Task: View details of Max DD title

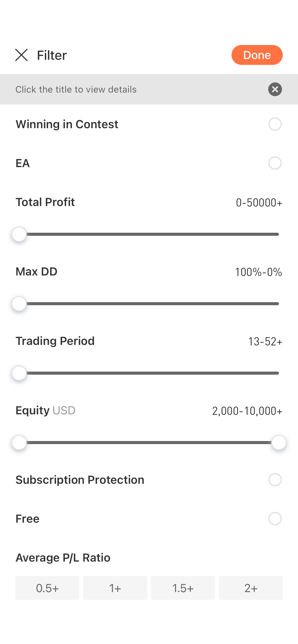Action: tap(36, 272)
